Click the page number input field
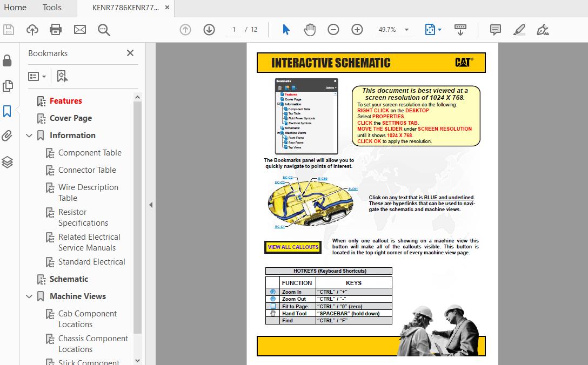588x365 pixels. pyautogui.click(x=233, y=30)
